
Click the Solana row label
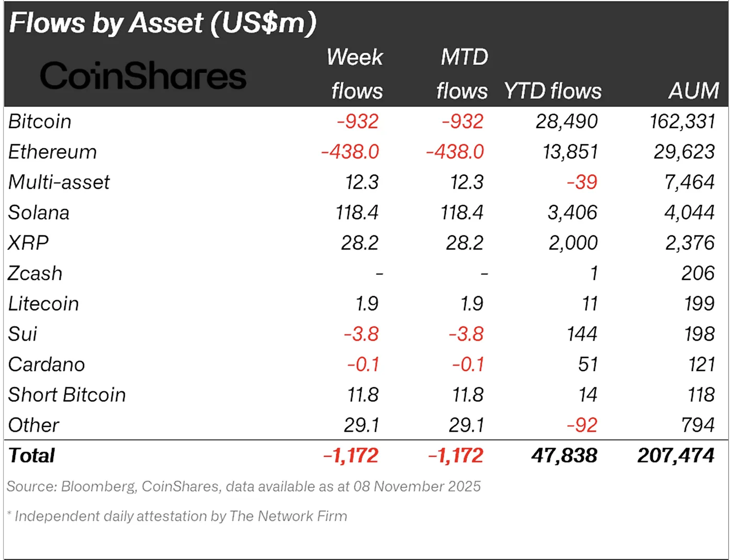38,213
